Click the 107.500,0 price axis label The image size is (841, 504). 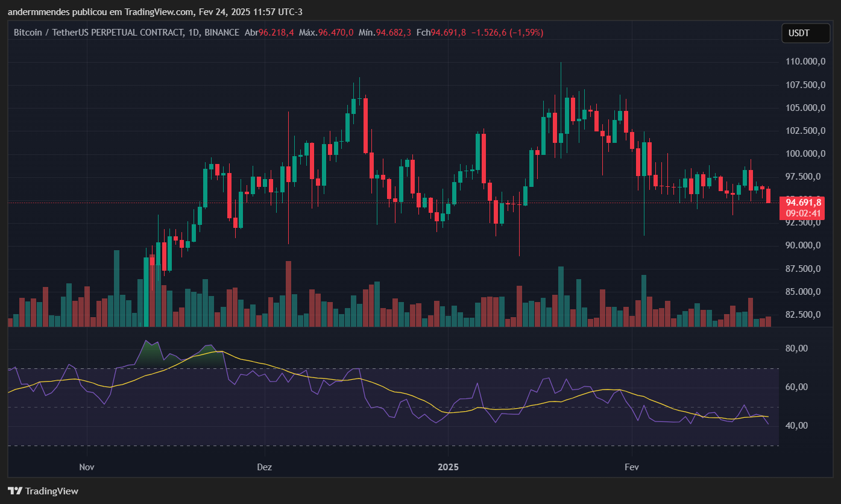click(x=806, y=85)
